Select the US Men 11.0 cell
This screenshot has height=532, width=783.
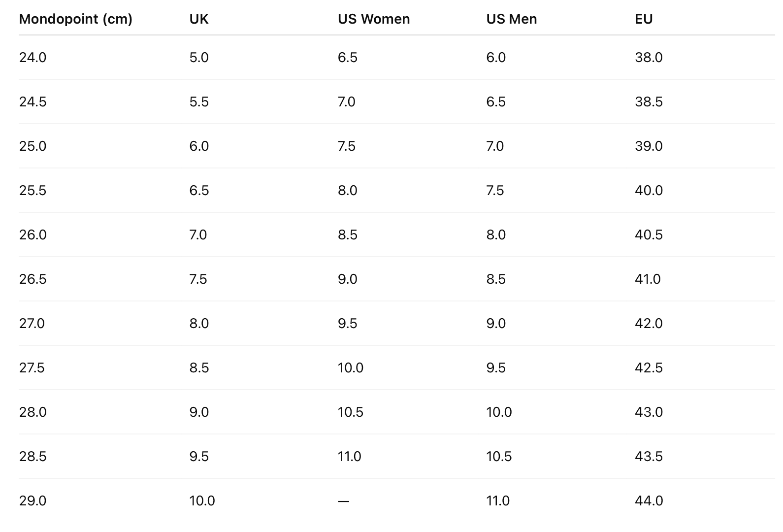point(498,501)
